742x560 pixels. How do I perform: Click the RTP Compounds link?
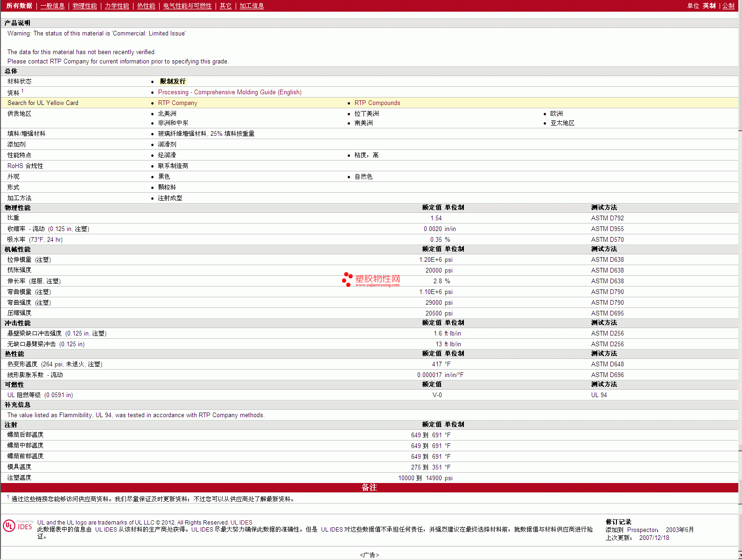click(x=377, y=103)
